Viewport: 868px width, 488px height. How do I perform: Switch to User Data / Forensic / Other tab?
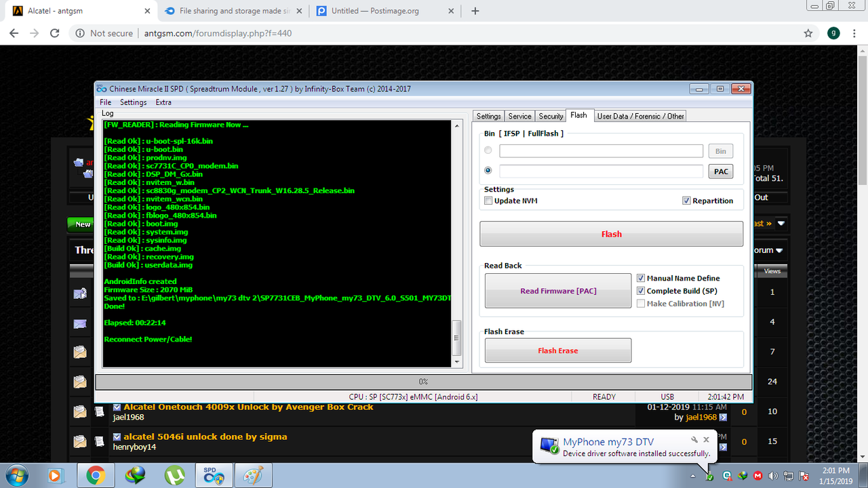coord(640,116)
